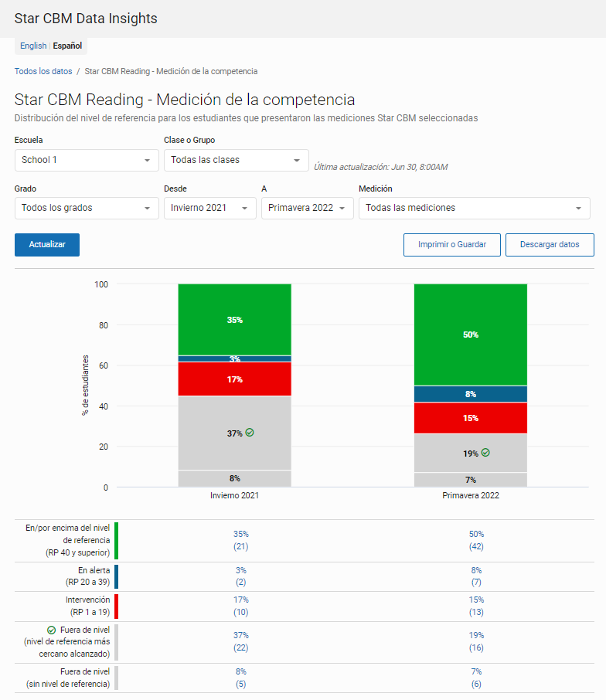Click blue 3% segment in Invierno 2021 bar
The width and height of the screenshot is (606, 700).
coord(234,359)
